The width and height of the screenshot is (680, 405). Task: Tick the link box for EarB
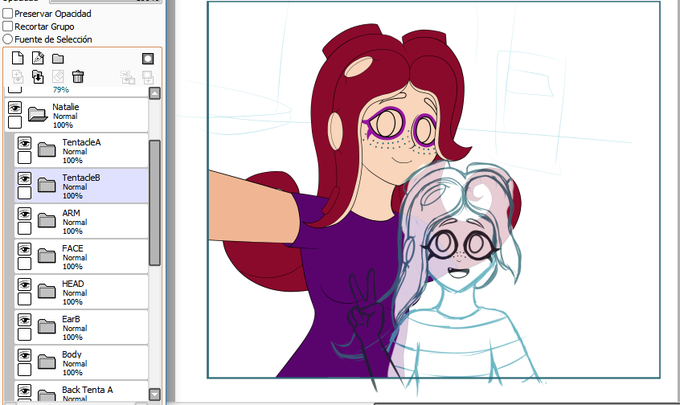[x=24, y=334]
